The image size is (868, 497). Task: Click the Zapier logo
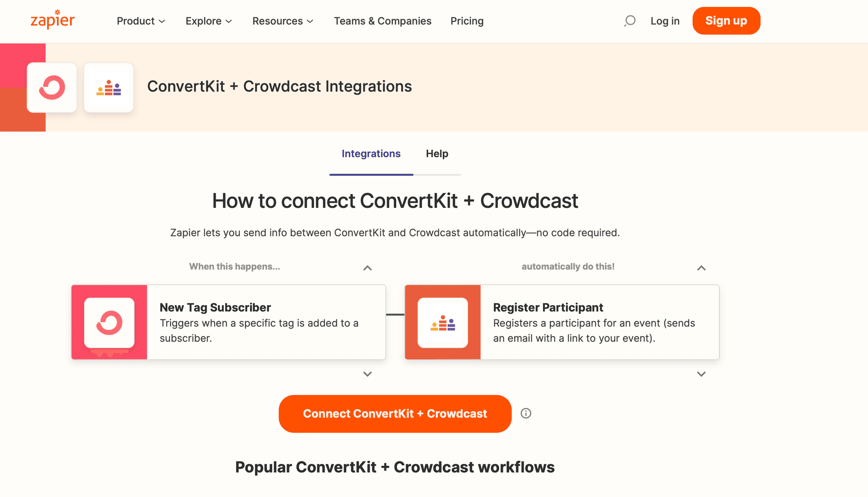click(53, 20)
